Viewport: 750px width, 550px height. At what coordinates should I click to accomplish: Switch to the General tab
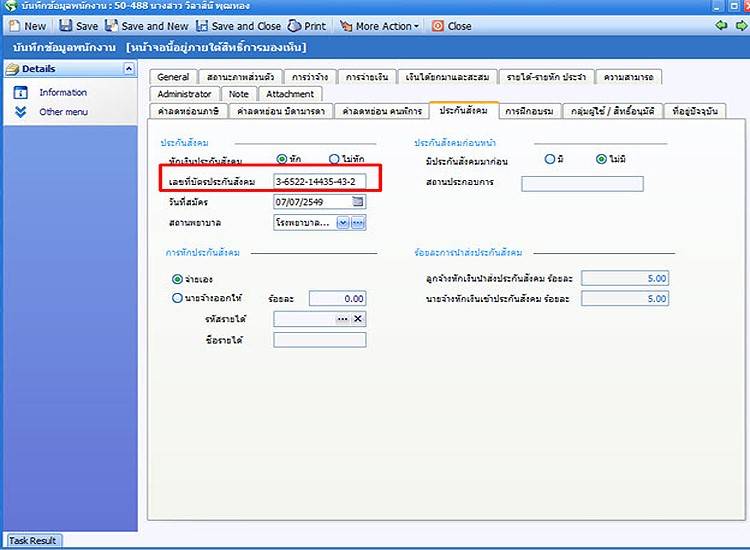coord(173,77)
